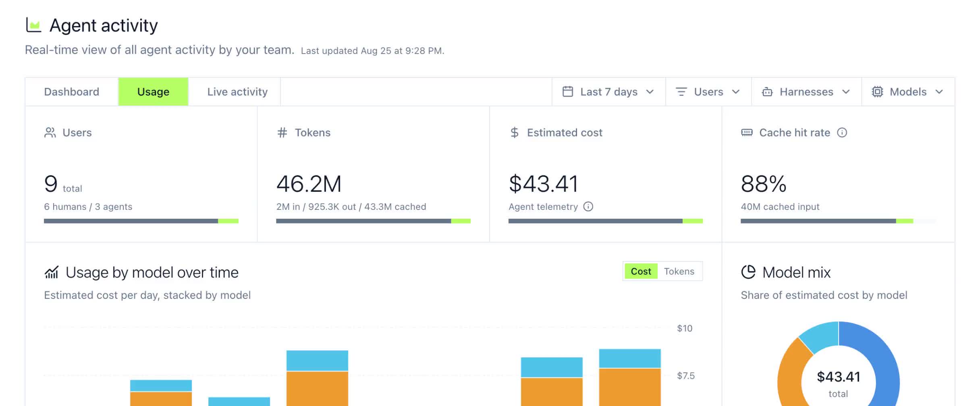Click the $43.41 total donut center
The height and width of the screenshot is (406, 980).
[x=838, y=383]
